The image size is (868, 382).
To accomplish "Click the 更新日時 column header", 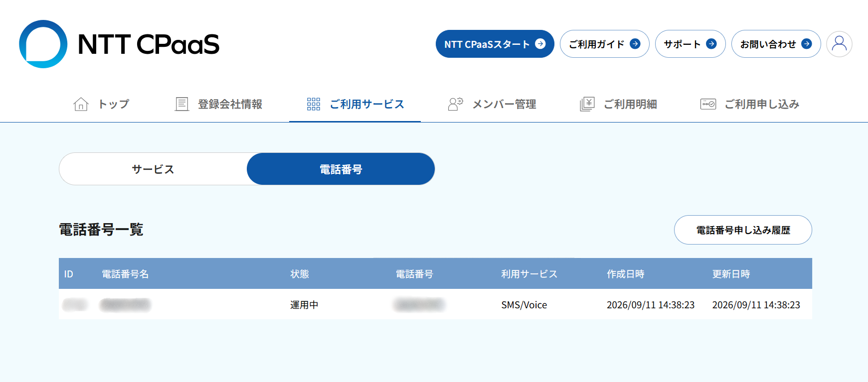I will coord(731,274).
